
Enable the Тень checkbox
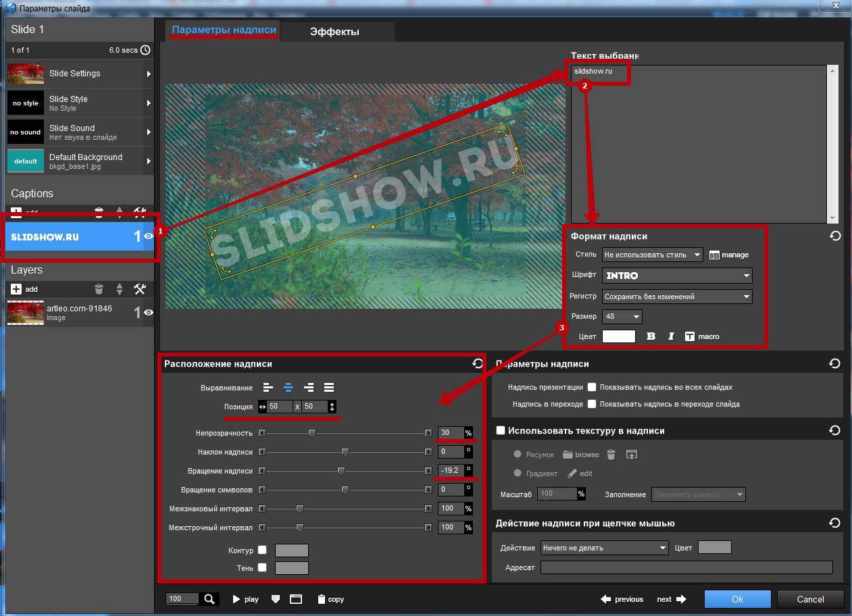(262, 568)
